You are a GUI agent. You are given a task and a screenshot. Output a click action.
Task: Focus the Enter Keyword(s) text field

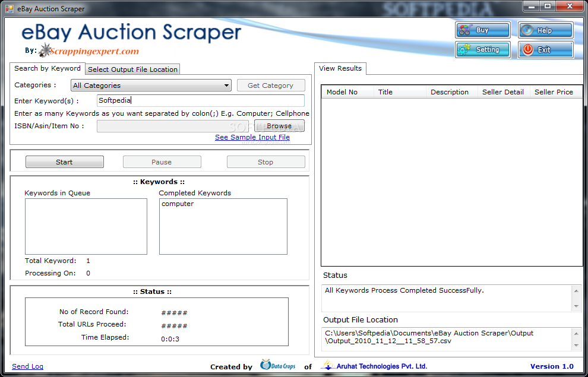[x=200, y=100]
